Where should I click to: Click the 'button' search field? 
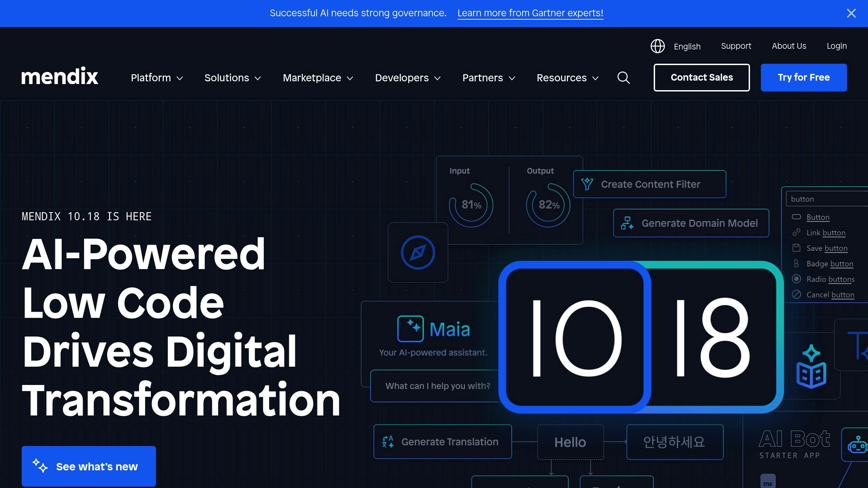coord(827,199)
